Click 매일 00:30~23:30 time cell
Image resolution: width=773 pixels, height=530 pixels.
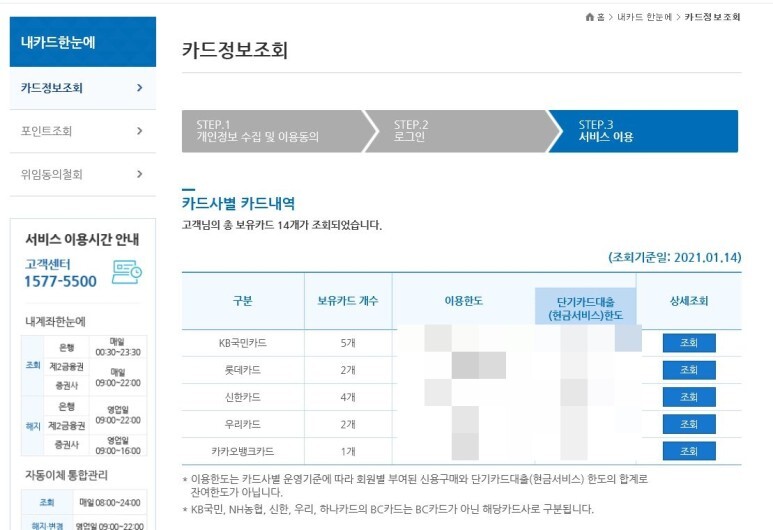click(118, 347)
